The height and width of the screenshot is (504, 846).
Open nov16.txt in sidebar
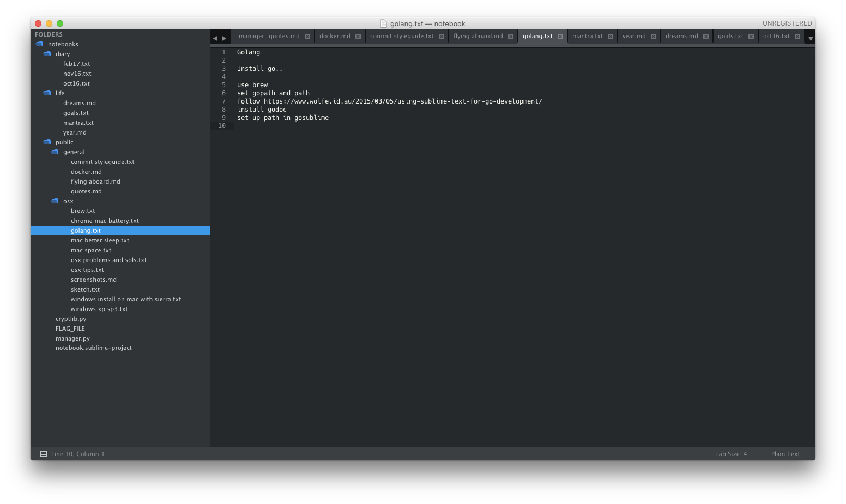(x=77, y=74)
